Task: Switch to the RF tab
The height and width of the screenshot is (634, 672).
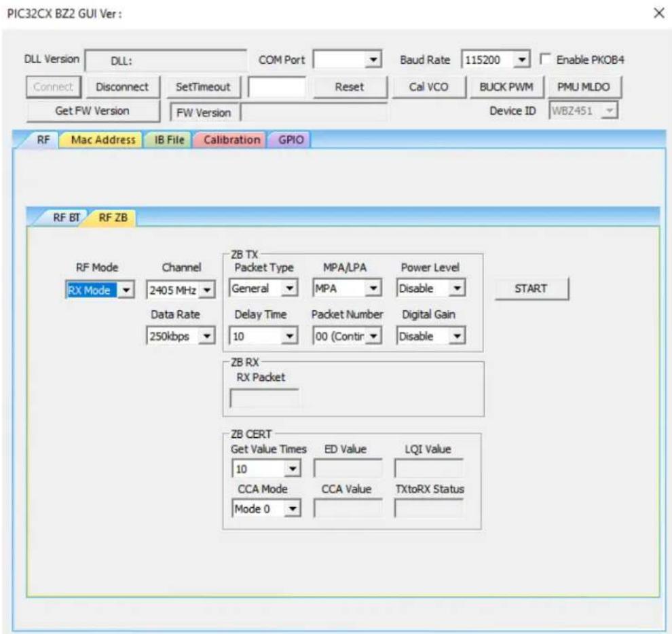Action: click(x=43, y=140)
